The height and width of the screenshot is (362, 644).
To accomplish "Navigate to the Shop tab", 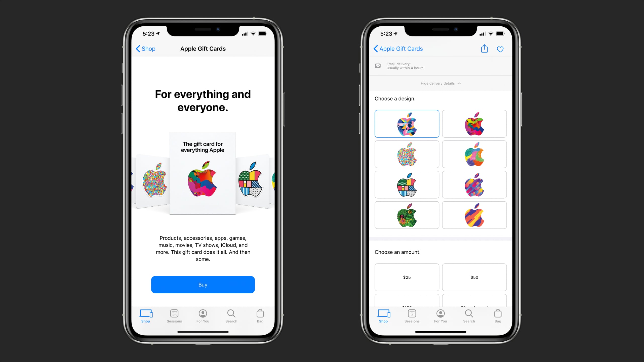I will (145, 315).
